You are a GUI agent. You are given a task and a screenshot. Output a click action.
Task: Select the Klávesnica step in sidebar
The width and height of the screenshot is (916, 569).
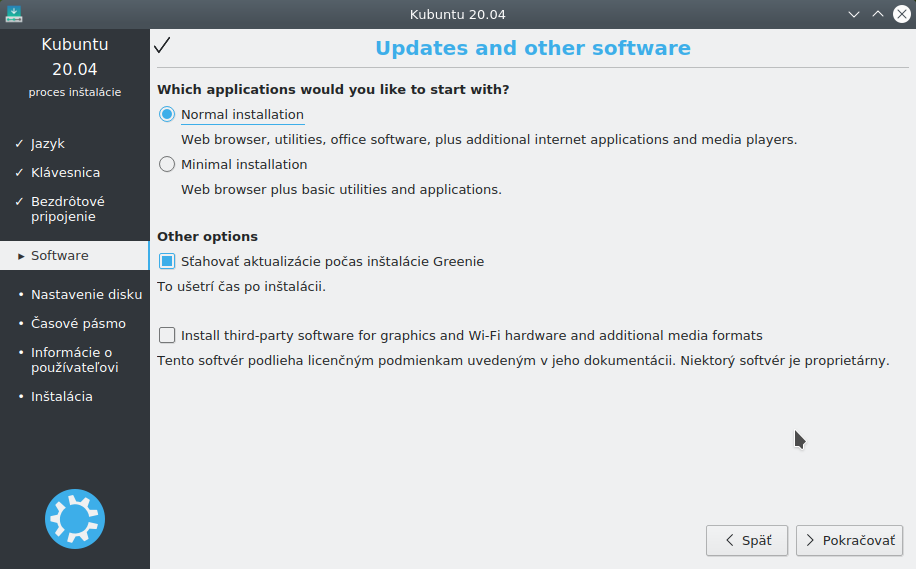tap(65, 172)
